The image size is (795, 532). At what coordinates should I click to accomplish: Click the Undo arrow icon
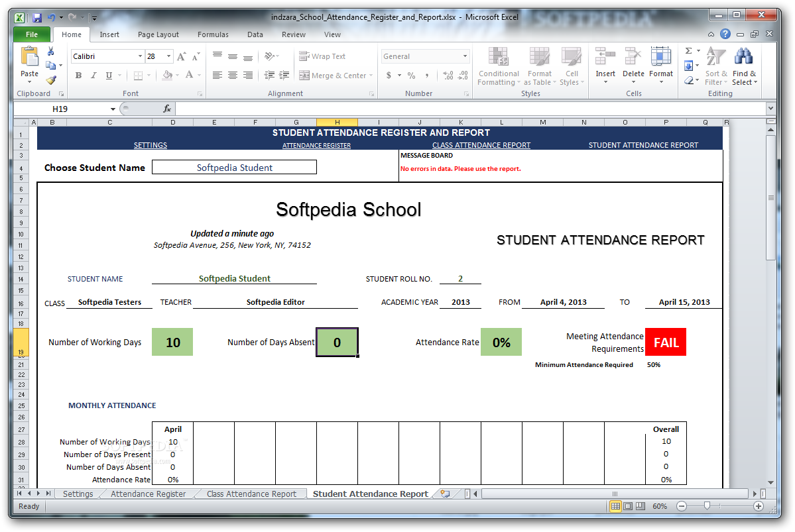[x=51, y=18]
